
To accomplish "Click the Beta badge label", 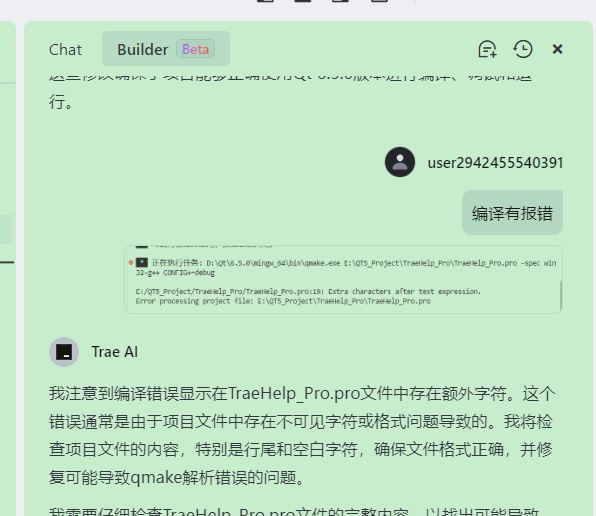I will [195, 49].
